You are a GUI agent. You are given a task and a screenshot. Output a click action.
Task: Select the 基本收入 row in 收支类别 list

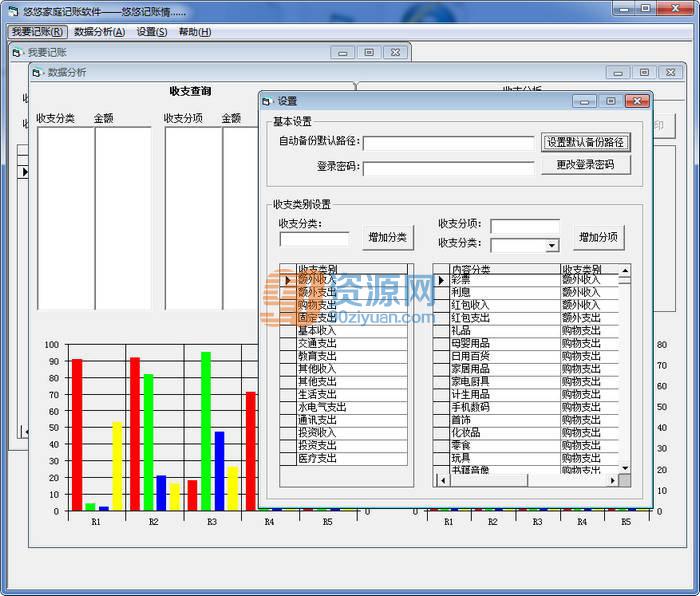click(343, 331)
